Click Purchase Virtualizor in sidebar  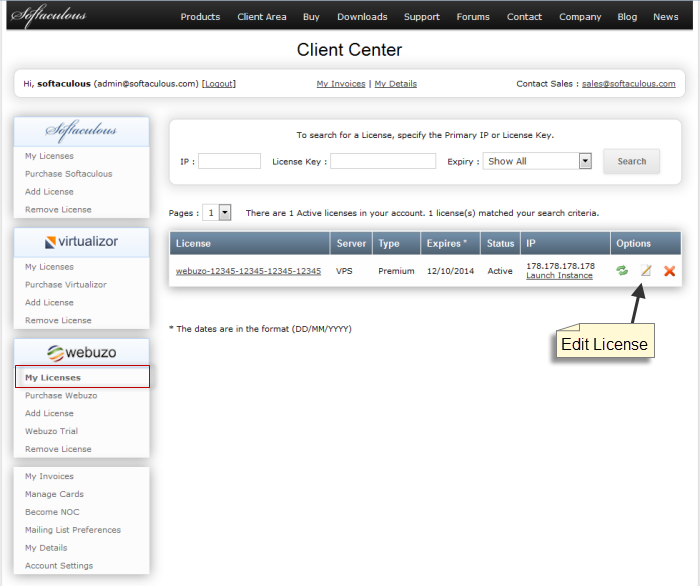[x=66, y=285]
